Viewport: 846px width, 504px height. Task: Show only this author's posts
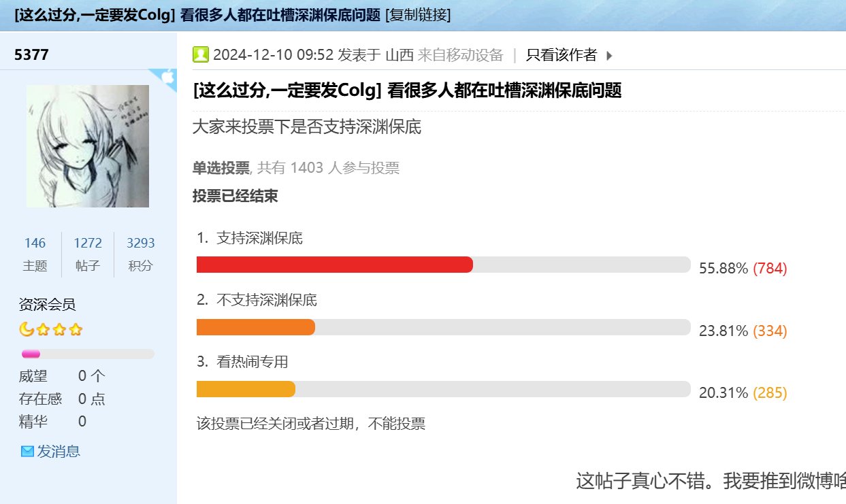coord(562,55)
